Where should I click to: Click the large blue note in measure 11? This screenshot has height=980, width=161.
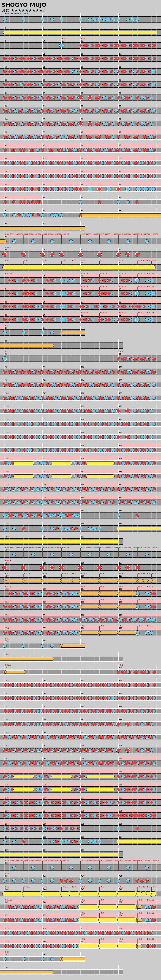pyautogui.click(x=62, y=46)
